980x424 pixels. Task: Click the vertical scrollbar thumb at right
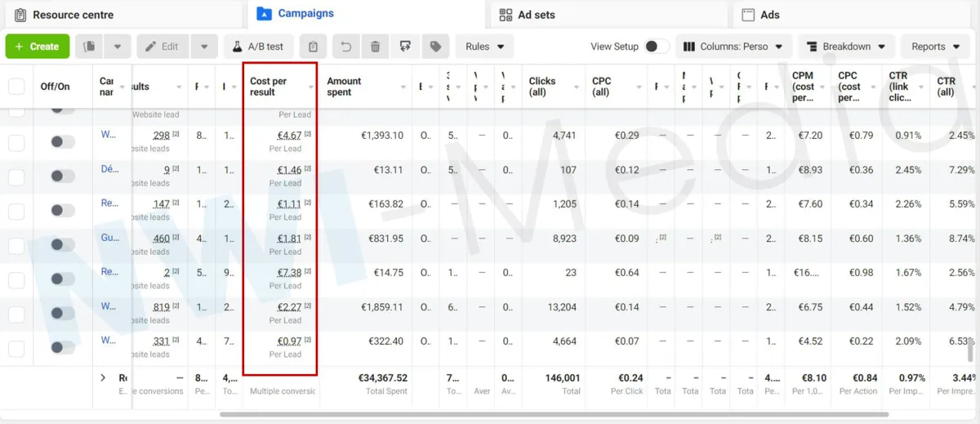970,350
